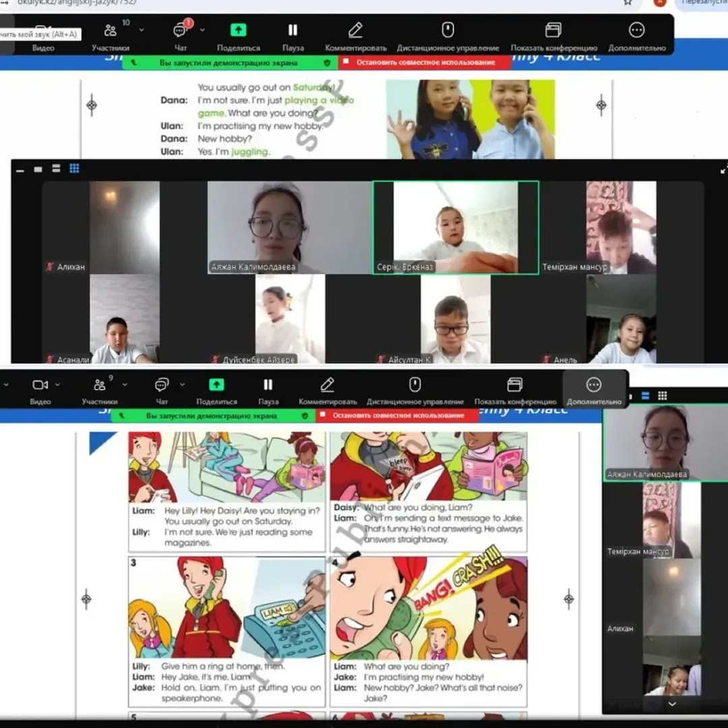
Task: Open Remote control mouse icon in lower toolbar
Action: [415, 385]
